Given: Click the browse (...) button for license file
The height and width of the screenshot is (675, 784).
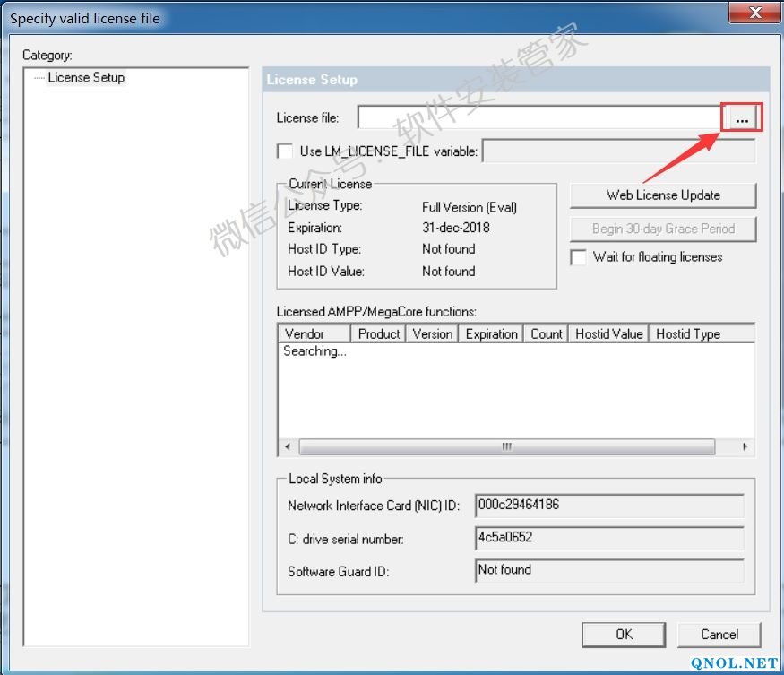Looking at the screenshot, I should [x=742, y=118].
